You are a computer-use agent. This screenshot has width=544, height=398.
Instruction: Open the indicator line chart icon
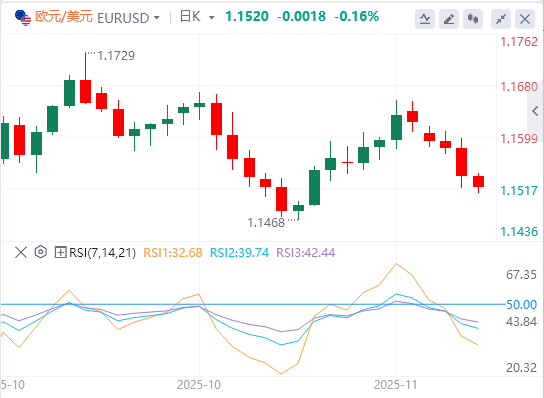click(x=425, y=19)
